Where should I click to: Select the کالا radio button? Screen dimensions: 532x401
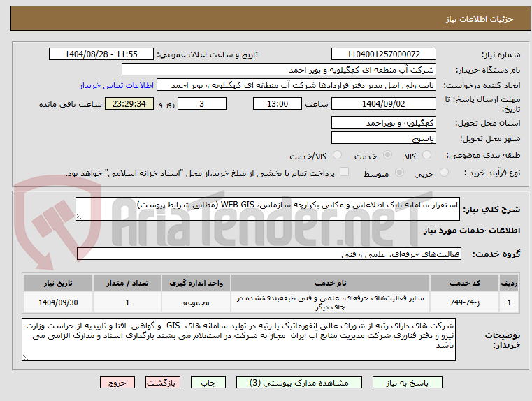click(x=426, y=155)
